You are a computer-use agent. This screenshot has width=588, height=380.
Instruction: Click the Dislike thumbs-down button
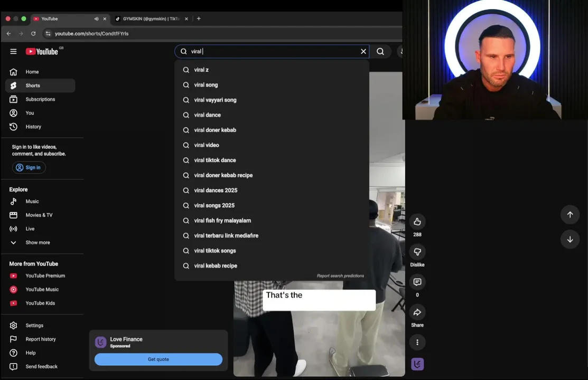417,252
